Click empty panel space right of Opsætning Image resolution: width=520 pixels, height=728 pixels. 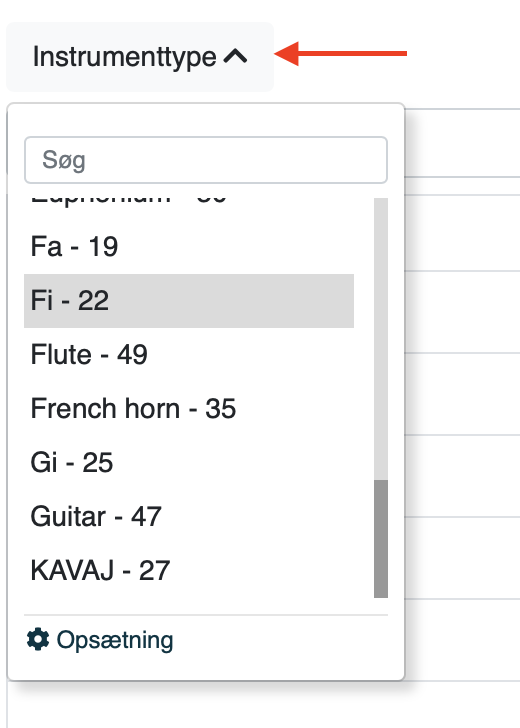(283, 640)
